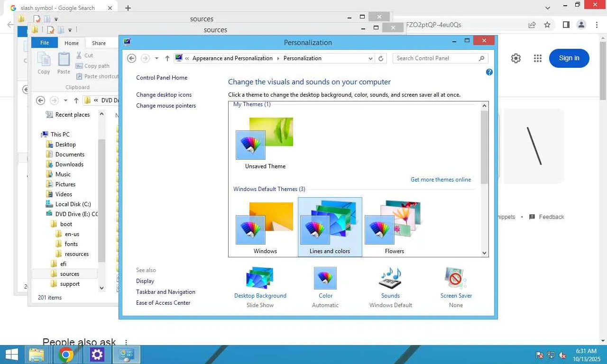Select the boot folder in the tree
Image resolution: width=607 pixels, height=364 pixels.
(x=66, y=224)
